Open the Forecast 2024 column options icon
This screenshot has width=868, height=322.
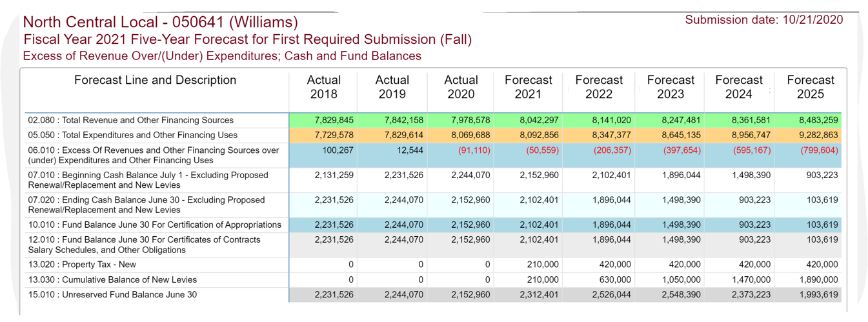tap(769, 91)
